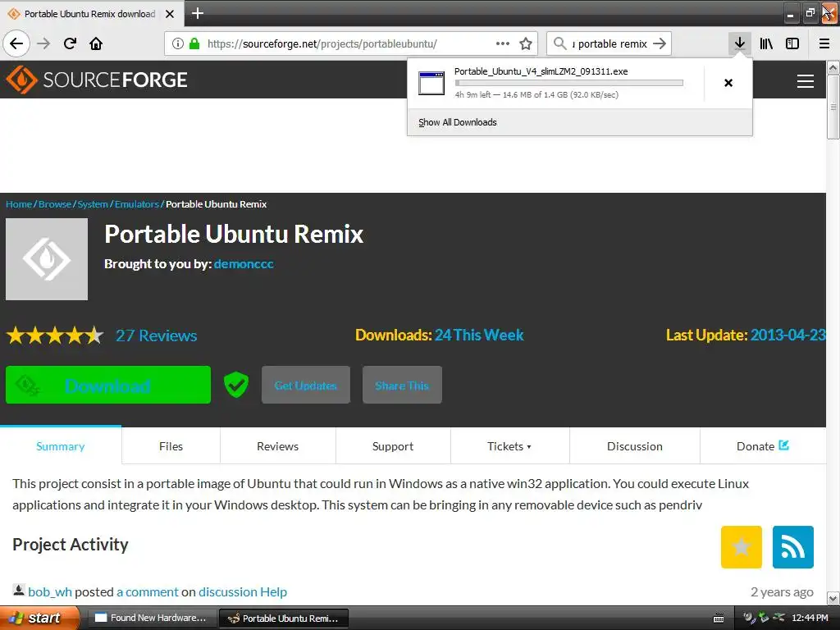The height and width of the screenshot is (630, 840).
Task: Reload the page with the refresh icon
Action: (70, 43)
